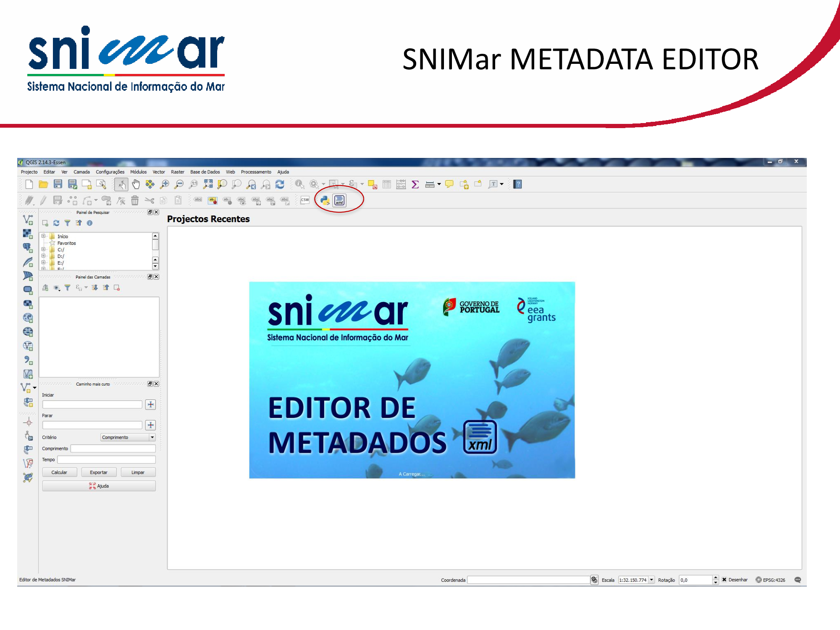Toggle the Desenhar render checkbox
The image size is (840, 630).
coord(724,580)
